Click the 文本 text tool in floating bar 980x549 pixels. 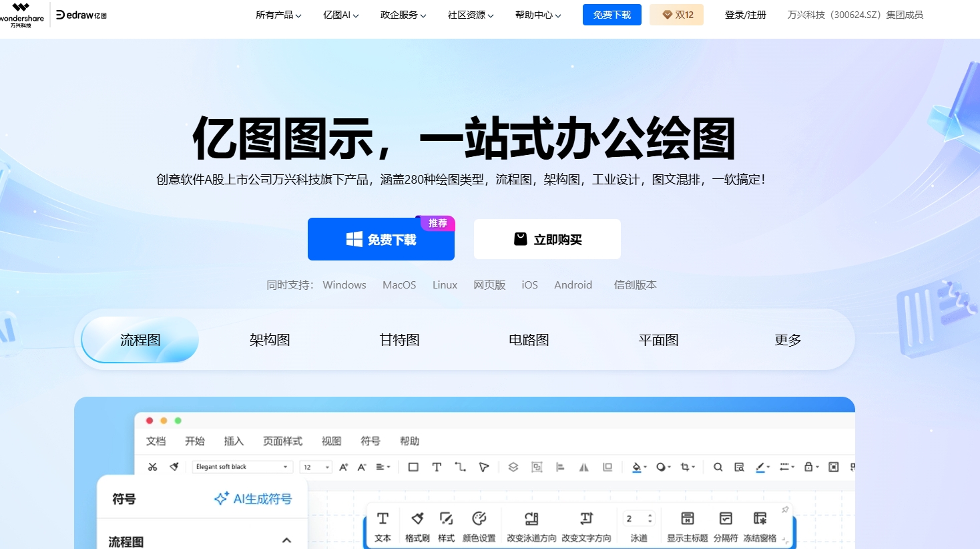[x=383, y=526]
